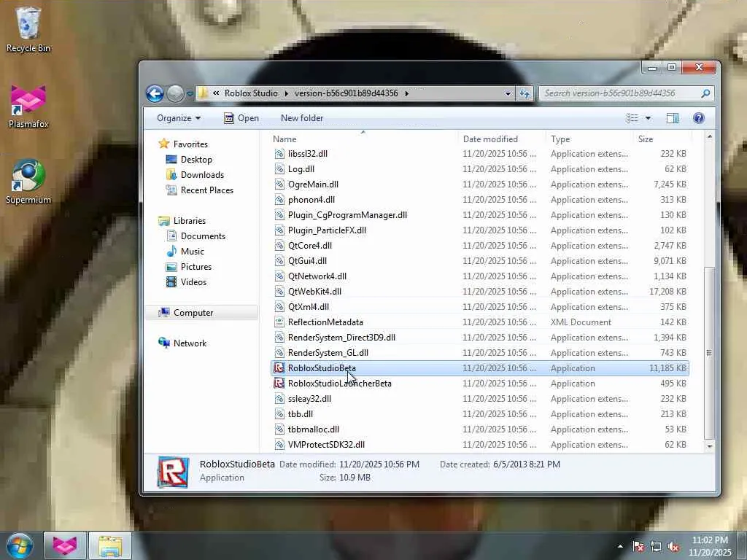Select Music library in the navigation pane
This screenshot has width=747, height=560.
192,252
